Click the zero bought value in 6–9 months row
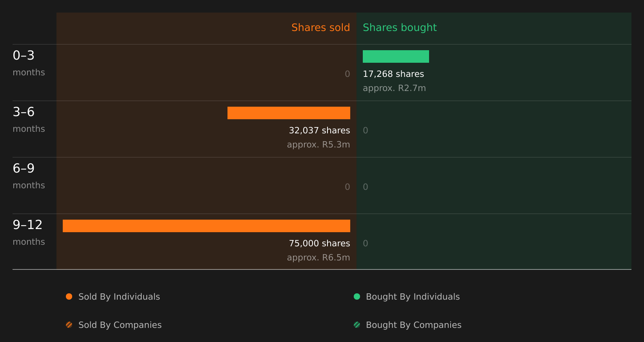Image resolution: width=644 pixels, height=342 pixels. click(x=366, y=187)
